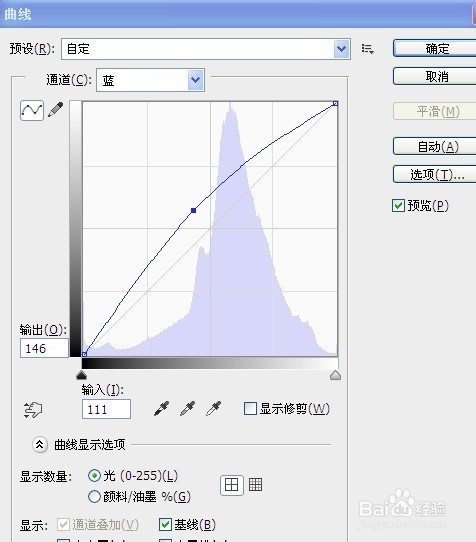Viewport: 476px width, 542px height.
Task: Click the 平滑 (Smooth) button
Action: 435,111
